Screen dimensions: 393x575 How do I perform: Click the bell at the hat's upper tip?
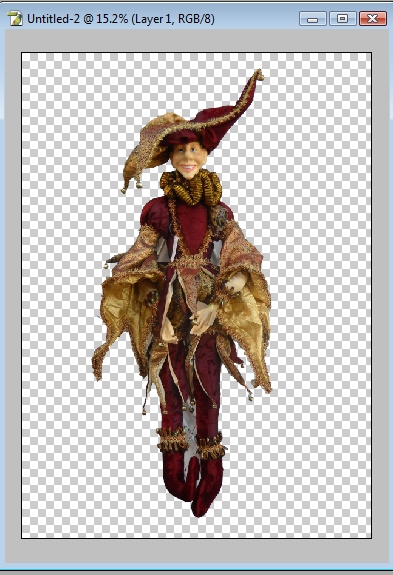260,76
